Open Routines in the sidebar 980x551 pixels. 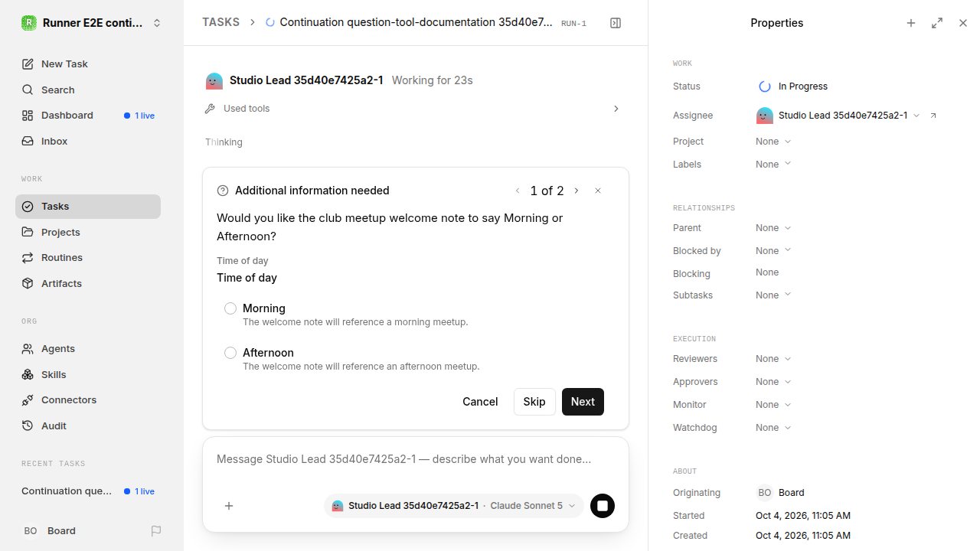(x=88, y=258)
